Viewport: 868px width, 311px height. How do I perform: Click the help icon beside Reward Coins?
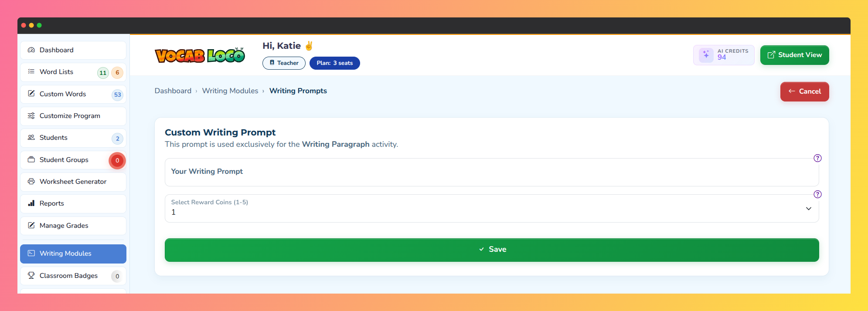pos(818,194)
